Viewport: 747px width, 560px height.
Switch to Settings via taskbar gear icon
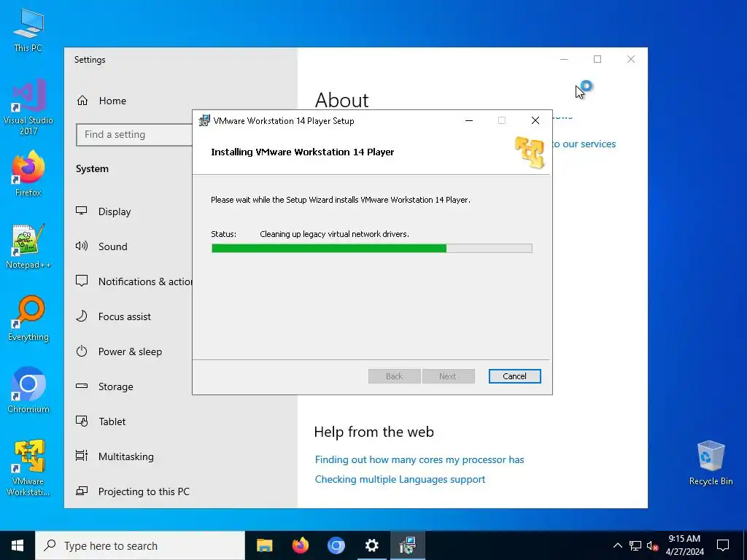[x=371, y=545]
